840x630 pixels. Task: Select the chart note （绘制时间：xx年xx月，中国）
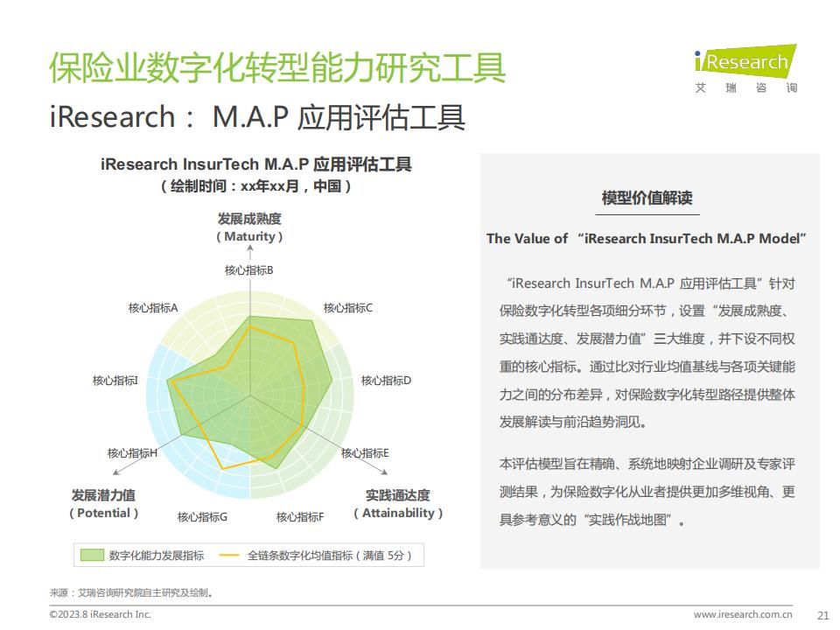[256, 186]
